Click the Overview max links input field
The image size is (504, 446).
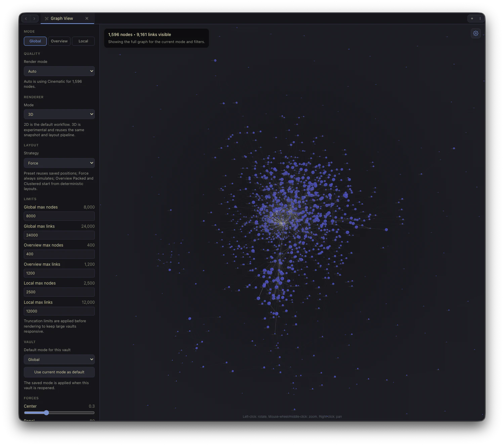(59, 273)
